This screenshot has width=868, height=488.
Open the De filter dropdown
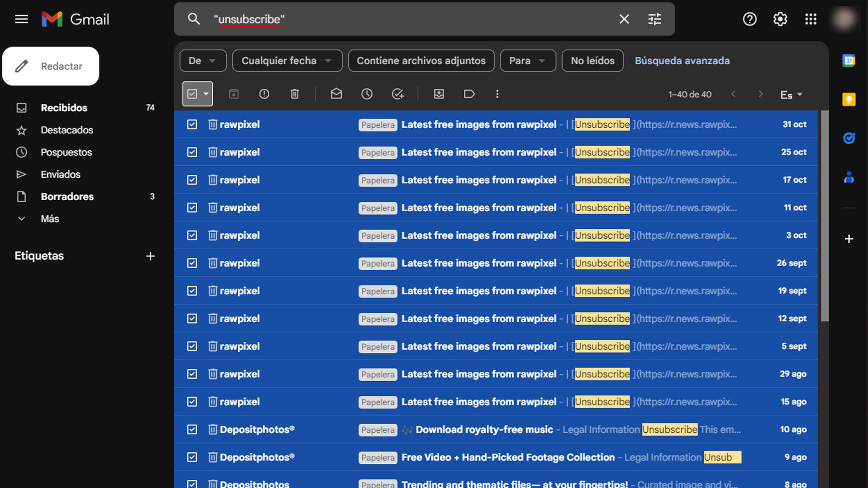coord(203,61)
